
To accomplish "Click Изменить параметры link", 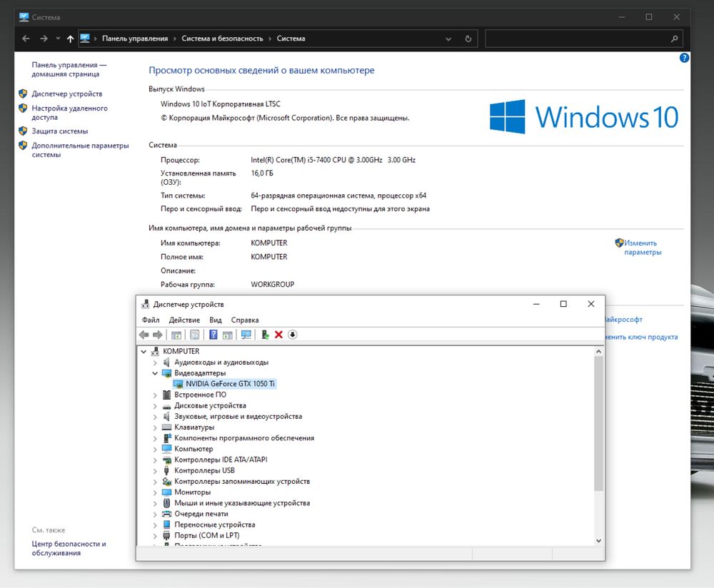I will click(x=642, y=248).
